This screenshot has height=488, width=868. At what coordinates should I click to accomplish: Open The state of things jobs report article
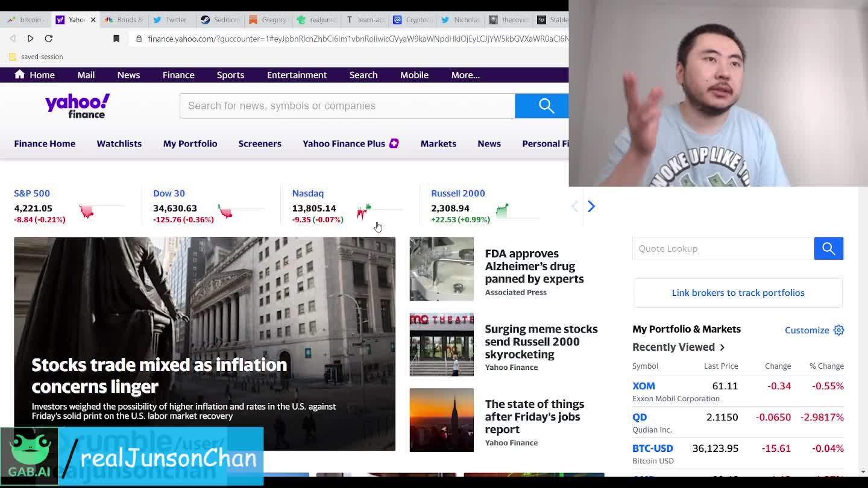click(x=534, y=417)
